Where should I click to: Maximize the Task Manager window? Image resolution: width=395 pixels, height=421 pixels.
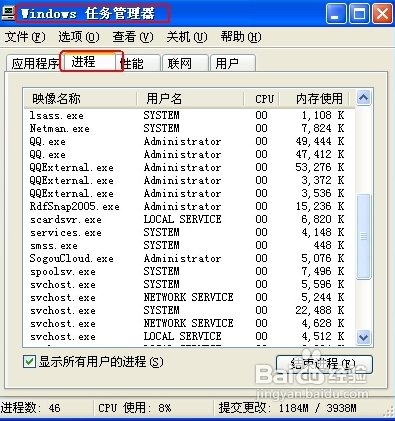click(359, 14)
